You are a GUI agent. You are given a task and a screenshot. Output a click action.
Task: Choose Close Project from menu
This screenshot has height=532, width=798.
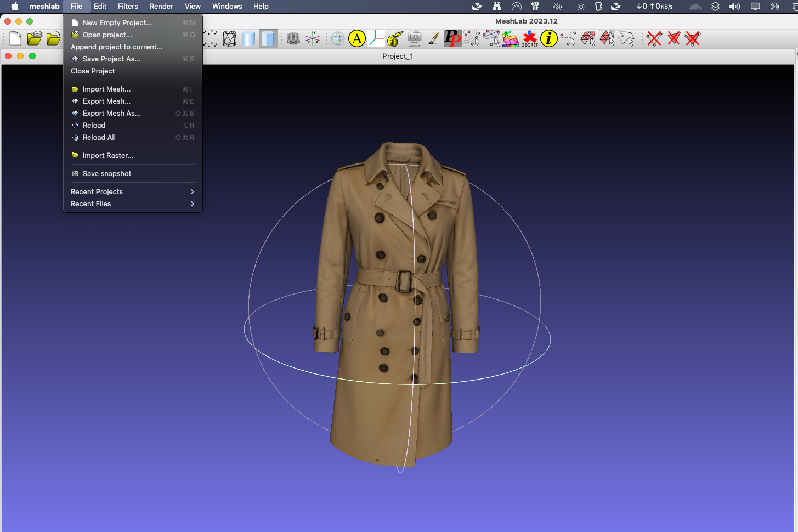(x=133, y=71)
